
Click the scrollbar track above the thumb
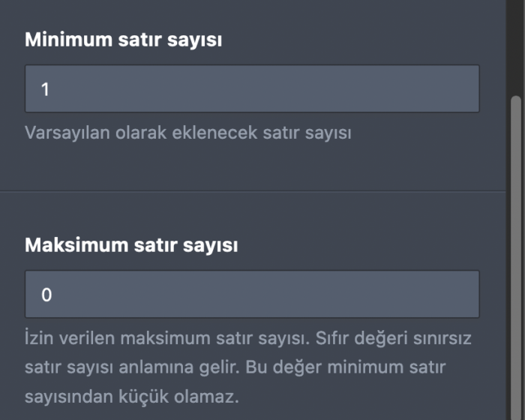point(515,45)
